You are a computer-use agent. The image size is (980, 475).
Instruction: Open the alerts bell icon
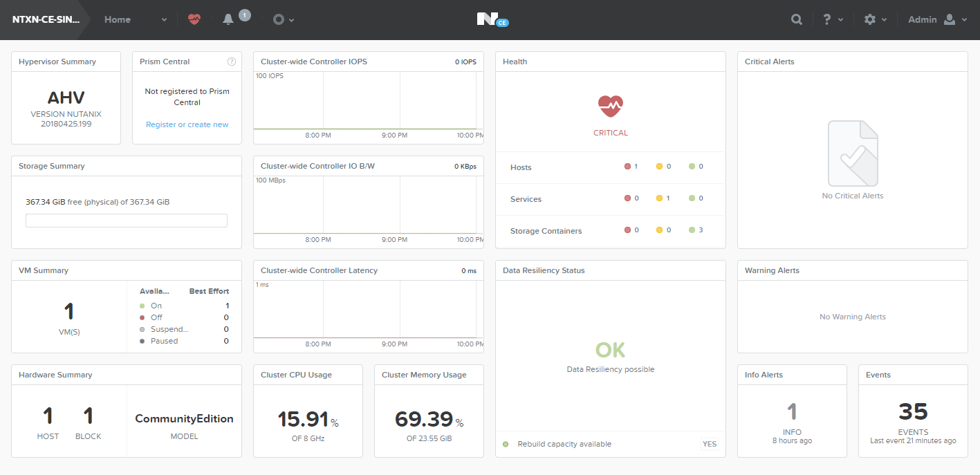228,20
